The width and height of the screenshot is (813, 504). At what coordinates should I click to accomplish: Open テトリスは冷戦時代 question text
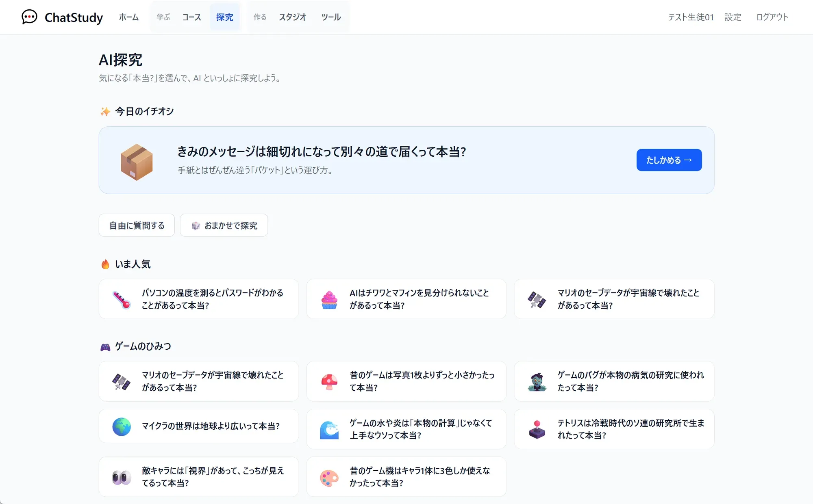coord(631,429)
